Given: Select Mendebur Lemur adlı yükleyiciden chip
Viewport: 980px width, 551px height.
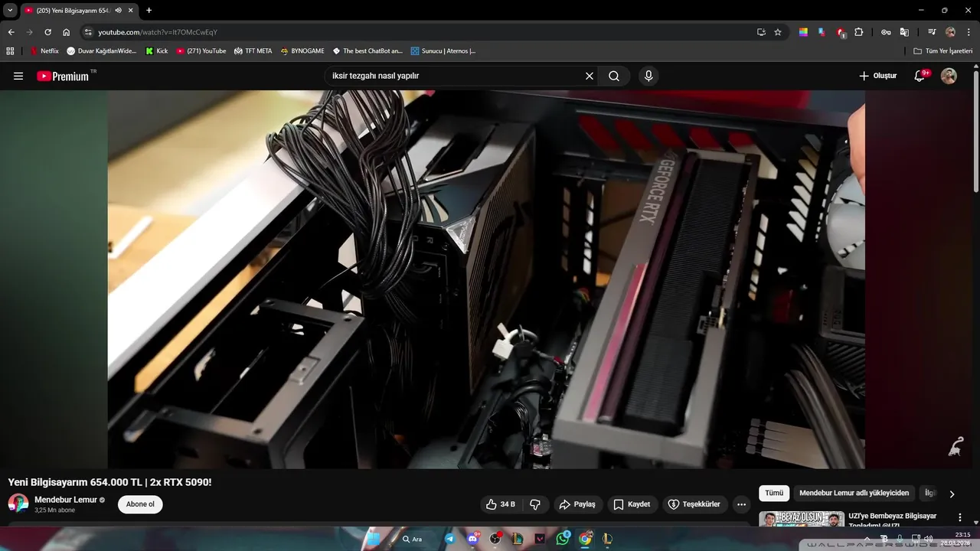Looking at the screenshot, I should tap(854, 493).
